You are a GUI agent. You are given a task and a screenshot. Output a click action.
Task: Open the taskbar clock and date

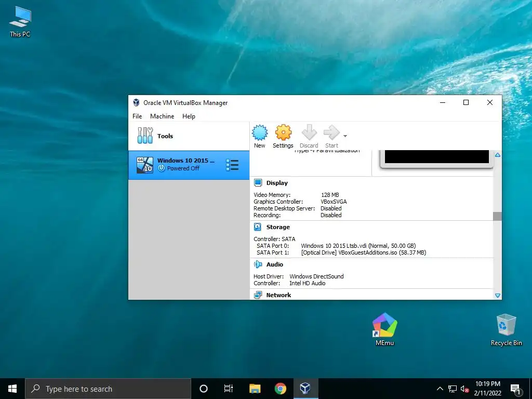[487, 389]
